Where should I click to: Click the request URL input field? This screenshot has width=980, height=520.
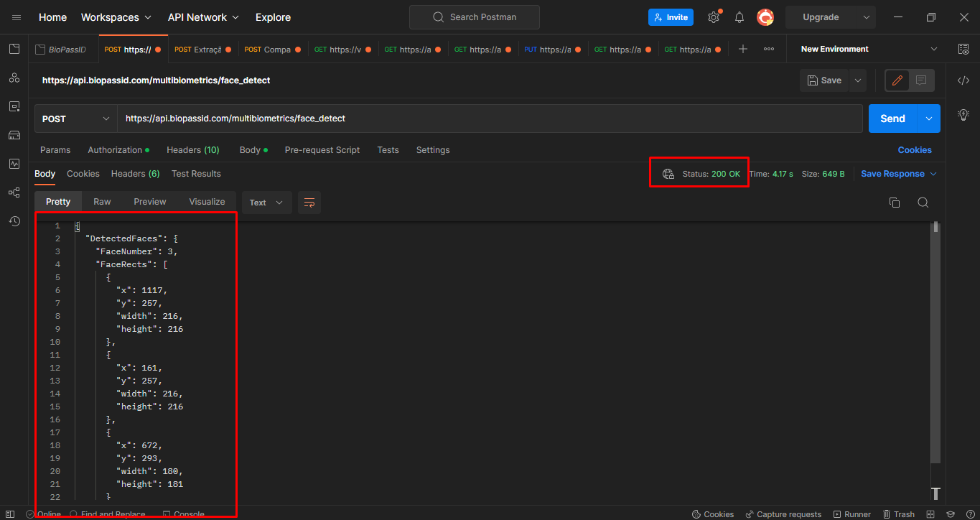[x=490, y=119]
